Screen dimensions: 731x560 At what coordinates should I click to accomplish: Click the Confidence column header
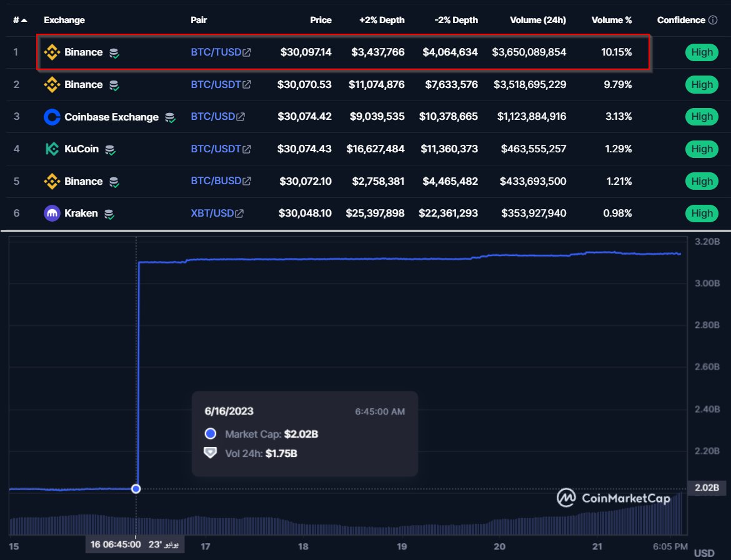[680, 20]
